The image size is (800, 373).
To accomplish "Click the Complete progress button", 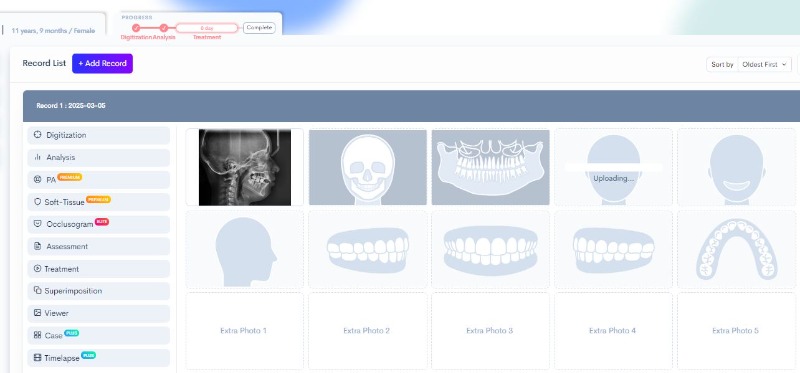I will tap(259, 28).
